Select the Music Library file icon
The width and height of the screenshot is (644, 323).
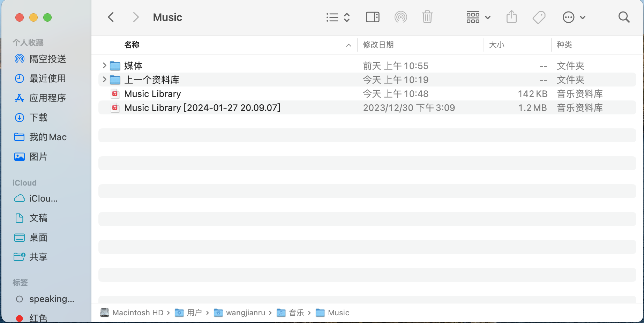point(115,93)
